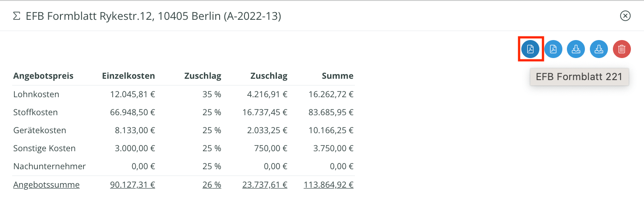Click the second PDF export icon
Image resolution: width=644 pixels, height=207 pixels.
pyautogui.click(x=553, y=49)
